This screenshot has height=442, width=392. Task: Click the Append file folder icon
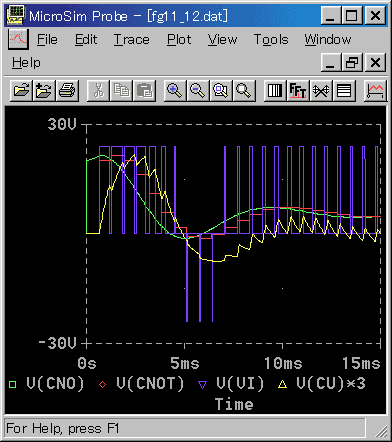tap(44, 91)
